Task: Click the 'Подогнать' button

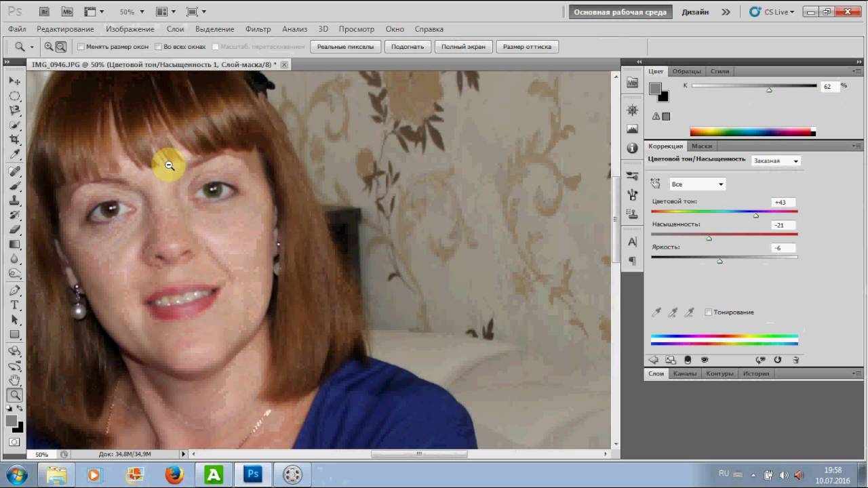Action: [x=408, y=47]
